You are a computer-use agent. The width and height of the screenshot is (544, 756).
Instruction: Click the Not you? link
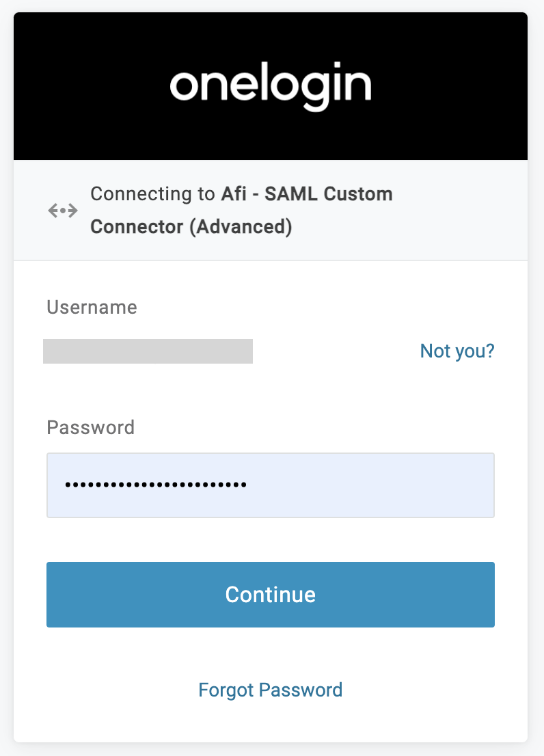(x=457, y=351)
